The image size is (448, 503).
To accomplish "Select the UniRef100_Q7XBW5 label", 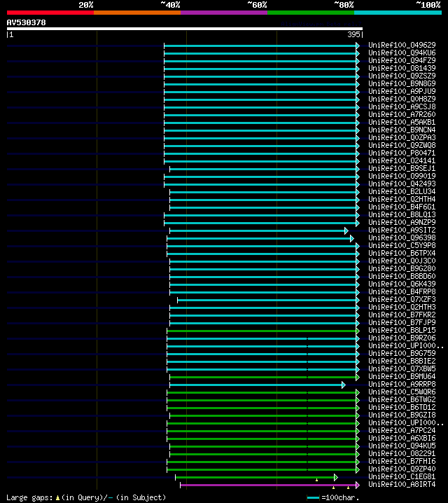I will pyautogui.click(x=402, y=368).
